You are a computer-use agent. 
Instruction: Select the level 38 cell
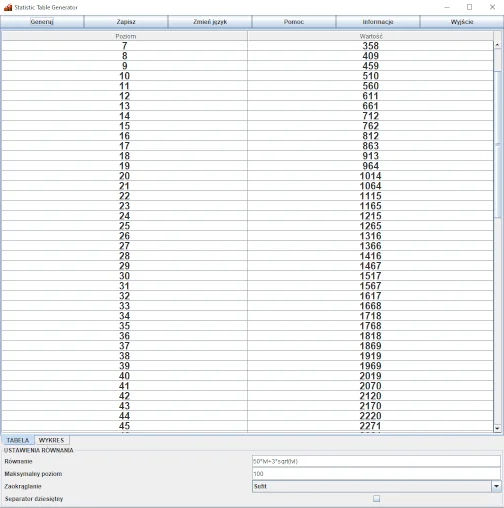click(125, 356)
